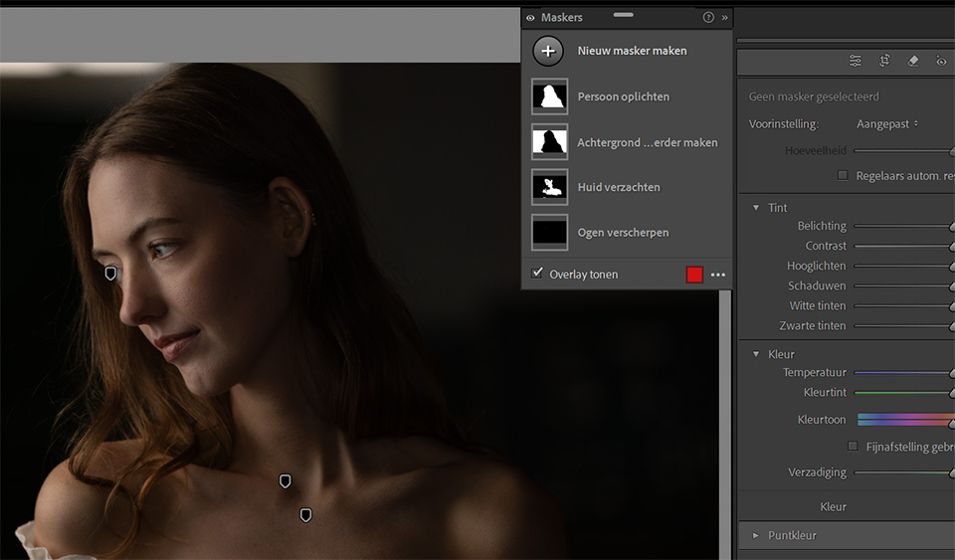Select the Crop and rotate tool icon

tap(884, 61)
